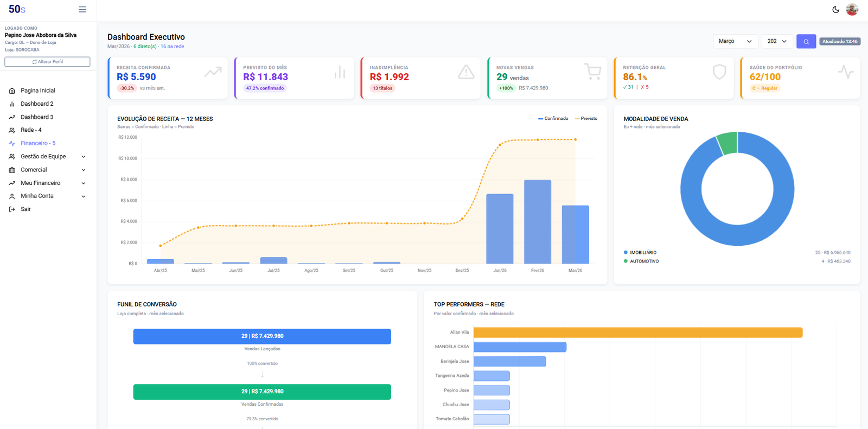Click the Rede - 4 people icon
This screenshot has width=868, height=429.
coord(12,130)
